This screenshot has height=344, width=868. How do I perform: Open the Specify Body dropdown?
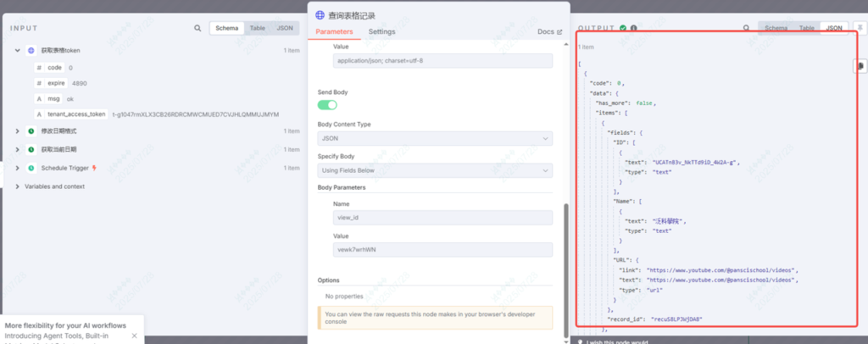435,171
